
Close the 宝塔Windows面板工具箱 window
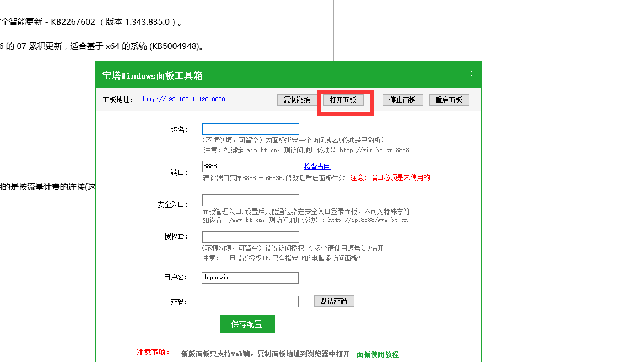pyautogui.click(x=469, y=74)
